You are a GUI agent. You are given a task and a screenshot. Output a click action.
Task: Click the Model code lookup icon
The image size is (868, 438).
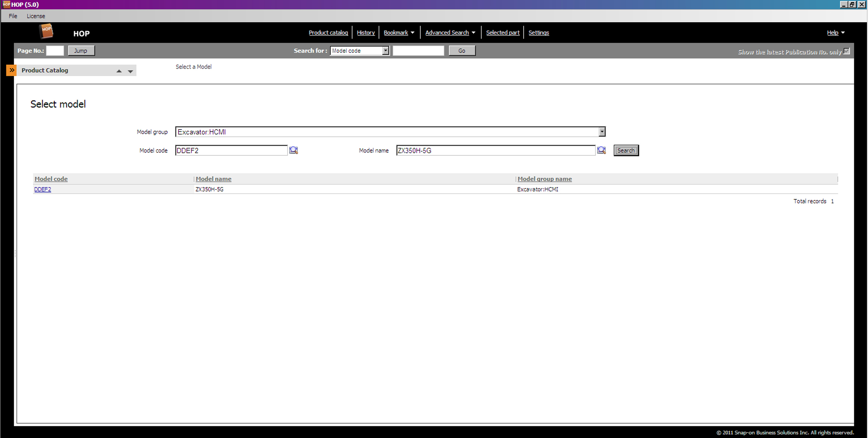coord(294,150)
